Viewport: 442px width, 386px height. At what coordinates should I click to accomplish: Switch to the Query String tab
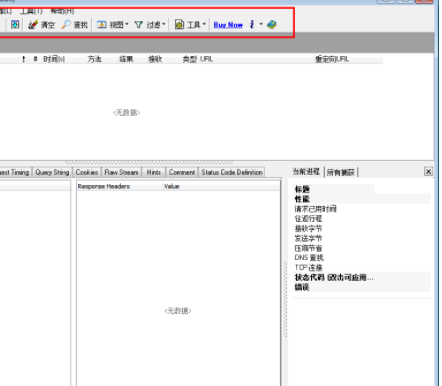pos(52,172)
